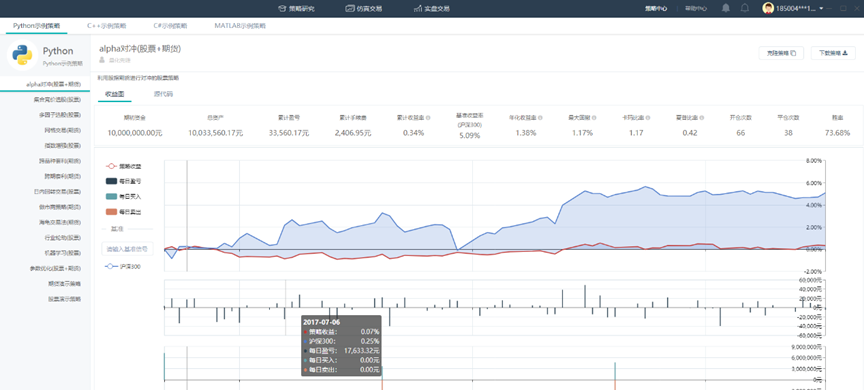
Task: Switch to the C#示例策略 tab
Action: [171, 26]
